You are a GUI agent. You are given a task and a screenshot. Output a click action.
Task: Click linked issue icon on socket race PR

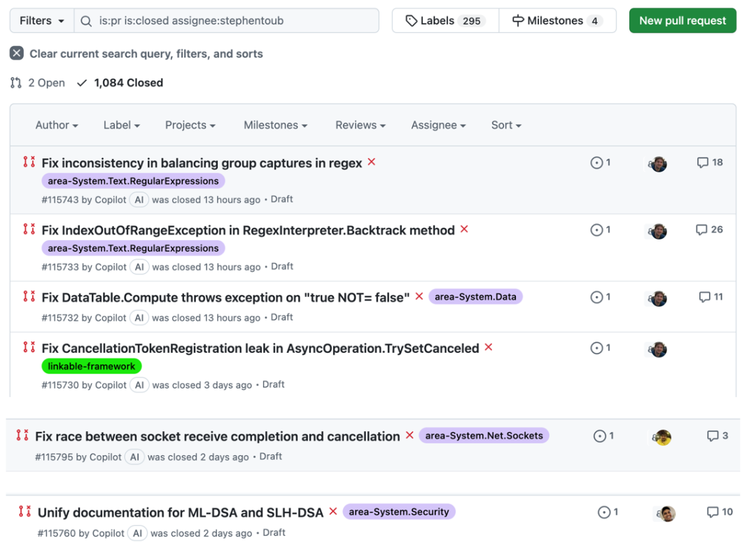pyautogui.click(x=600, y=436)
